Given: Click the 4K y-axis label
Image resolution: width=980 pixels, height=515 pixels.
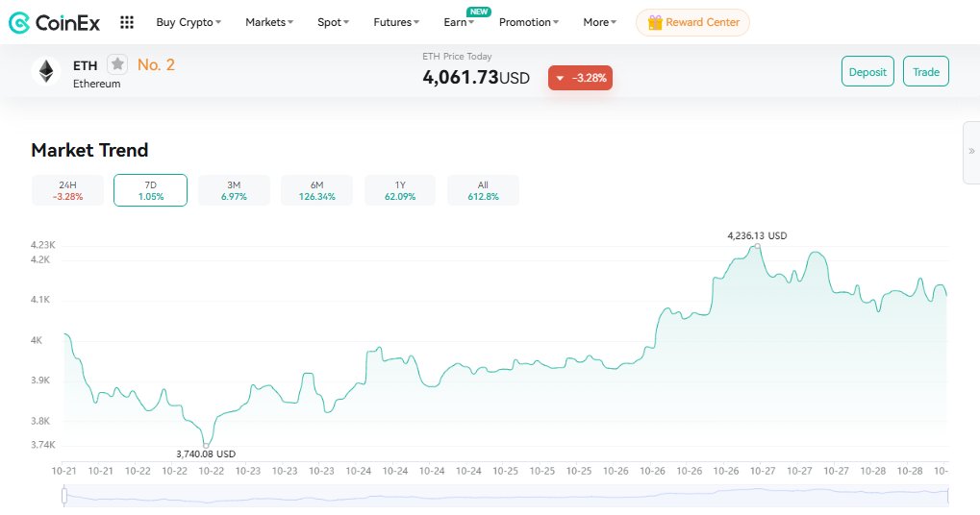Looking at the screenshot, I should [37, 340].
